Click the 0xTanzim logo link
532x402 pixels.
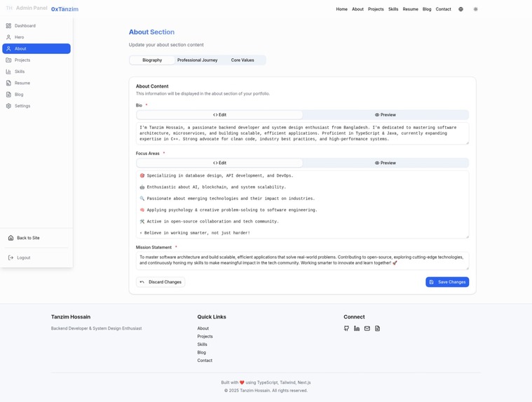(x=64, y=9)
